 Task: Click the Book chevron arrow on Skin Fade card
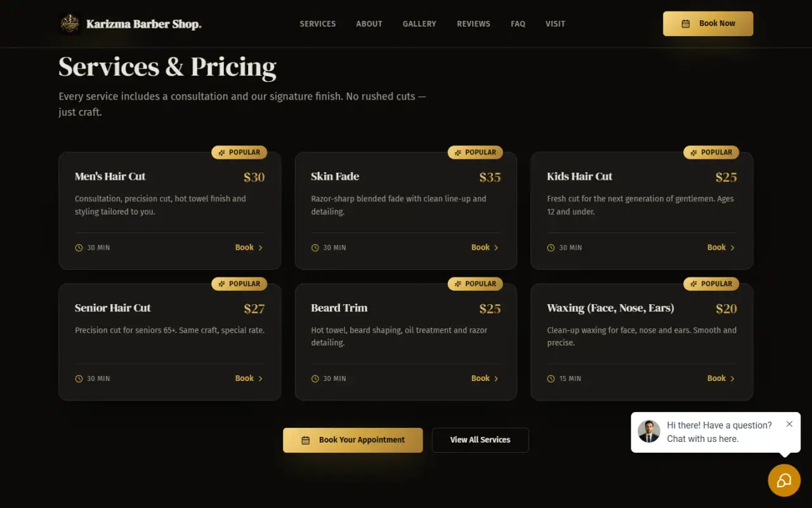[496, 248]
